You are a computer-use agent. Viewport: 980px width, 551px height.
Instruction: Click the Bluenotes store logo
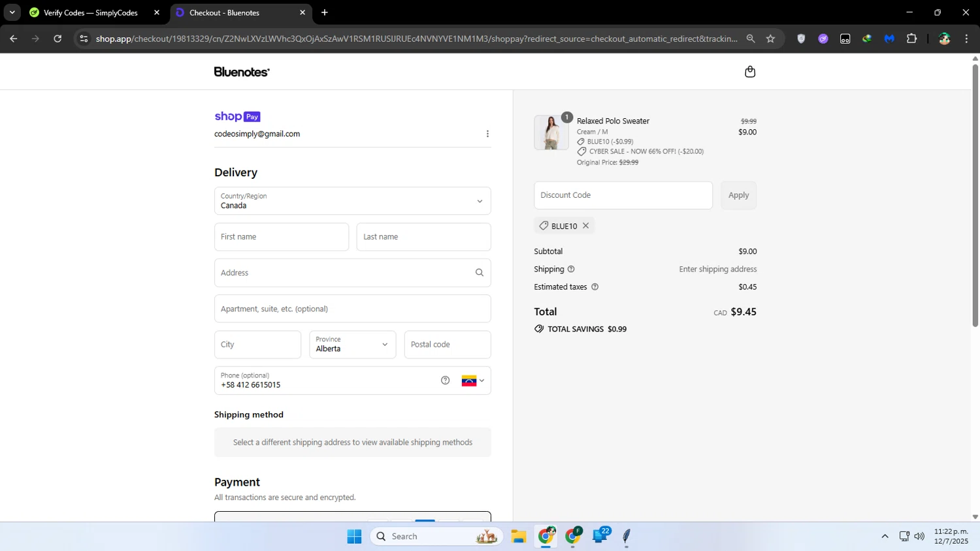click(x=242, y=72)
